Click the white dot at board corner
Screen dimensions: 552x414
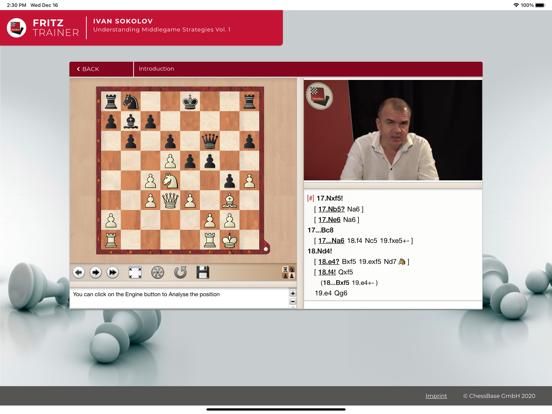pyautogui.click(x=266, y=249)
